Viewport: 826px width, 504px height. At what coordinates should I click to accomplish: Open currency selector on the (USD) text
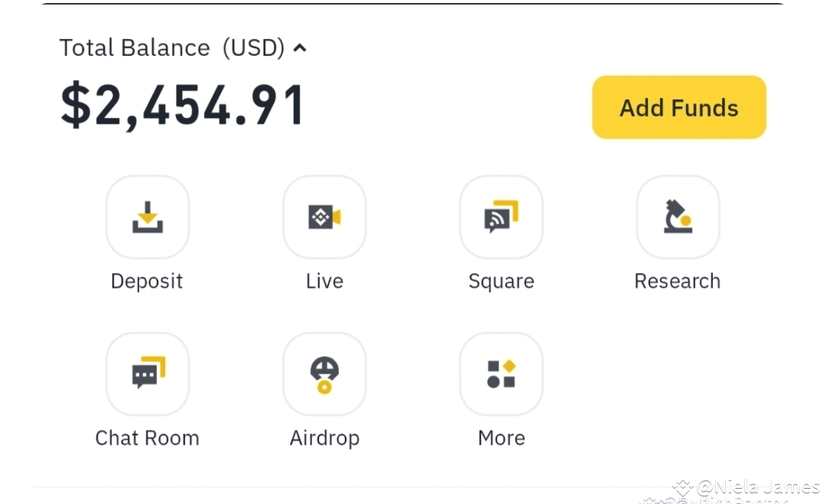tap(253, 48)
